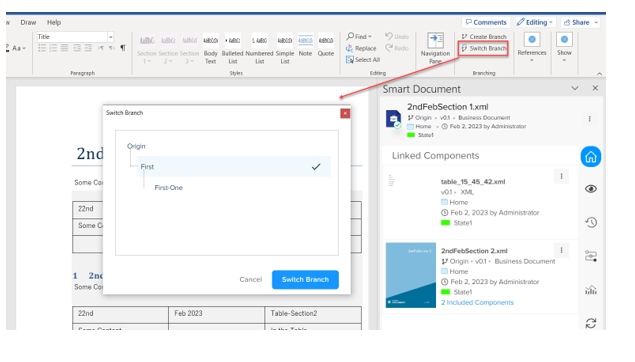Click Cancel in Switch Branch dialog
The width and height of the screenshot is (635, 362).
coord(251,279)
